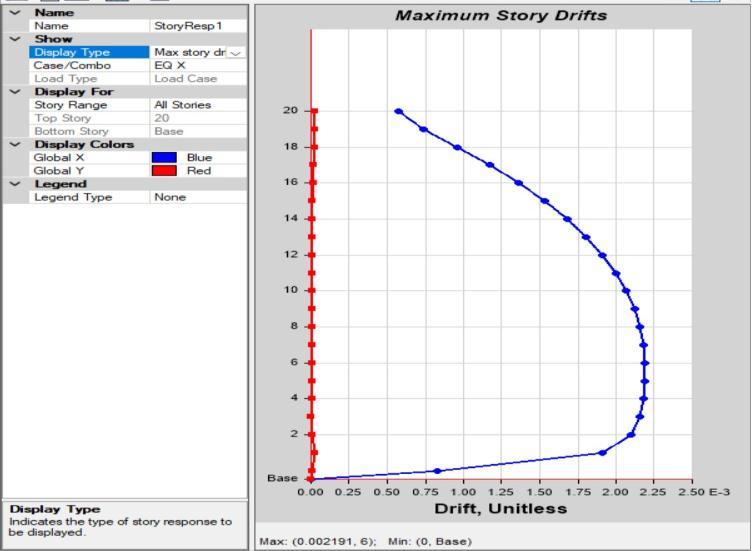The width and height of the screenshot is (752, 551).
Task: Select the Global Y property label
Action: (59, 171)
